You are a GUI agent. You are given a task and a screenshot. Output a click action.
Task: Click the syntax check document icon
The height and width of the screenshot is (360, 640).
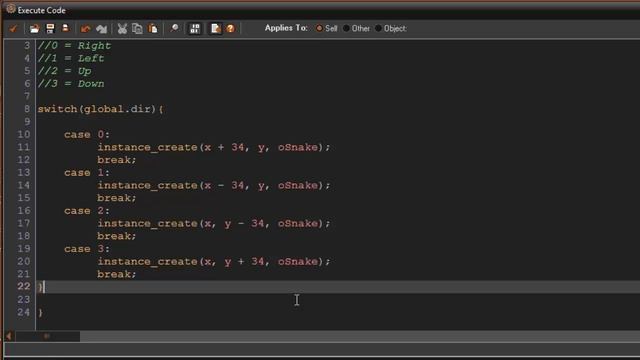point(216,29)
